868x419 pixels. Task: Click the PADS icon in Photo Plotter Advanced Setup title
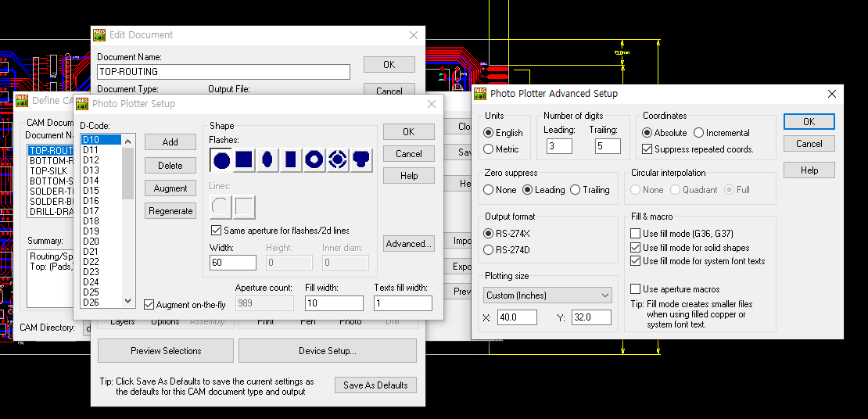[x=480, y=94]
